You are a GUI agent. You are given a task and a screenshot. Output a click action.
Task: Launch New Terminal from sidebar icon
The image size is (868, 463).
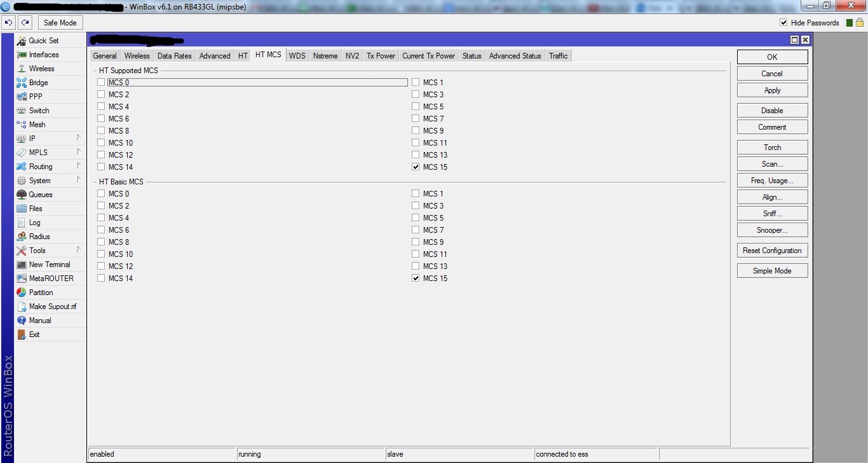tap(22, 265)
